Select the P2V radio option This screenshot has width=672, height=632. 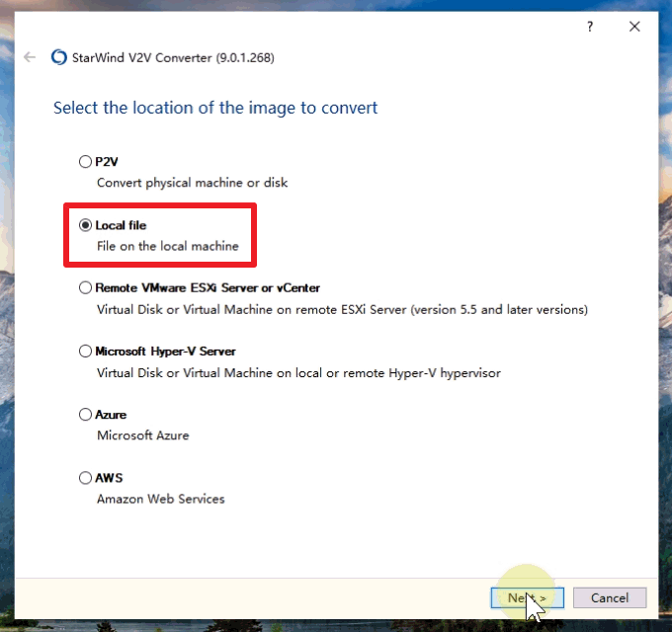[x=85, y=162]
